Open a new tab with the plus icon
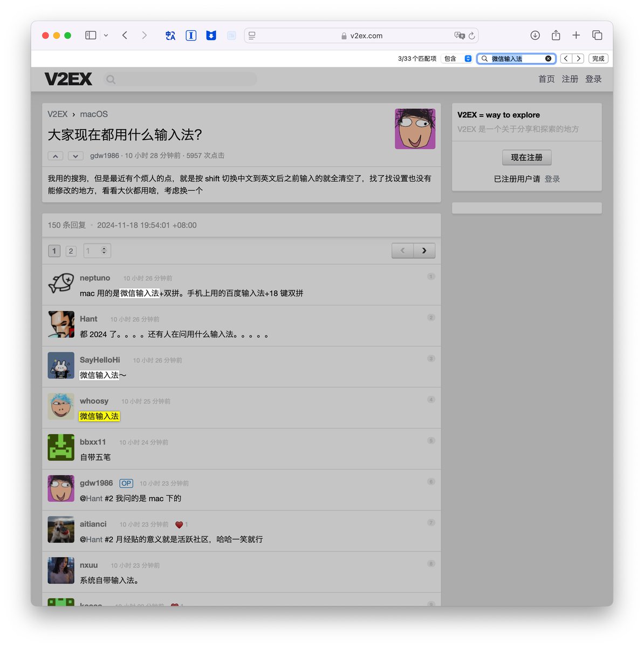644x647 pixels. click(576, 36)
